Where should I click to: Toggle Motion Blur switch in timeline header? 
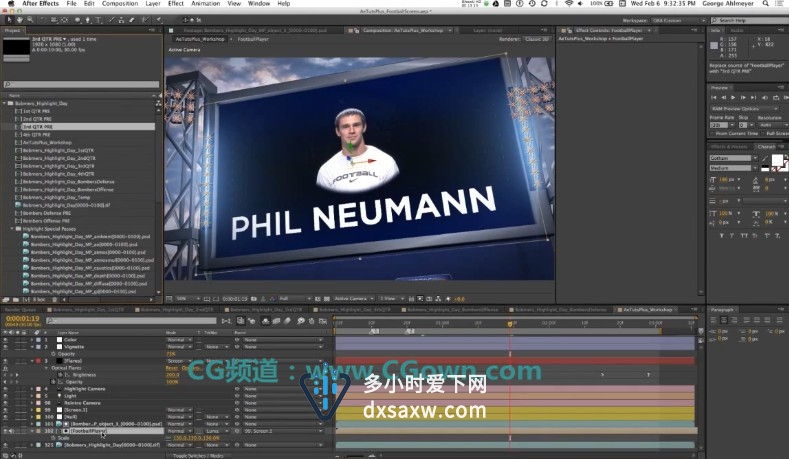pos(287,321)
